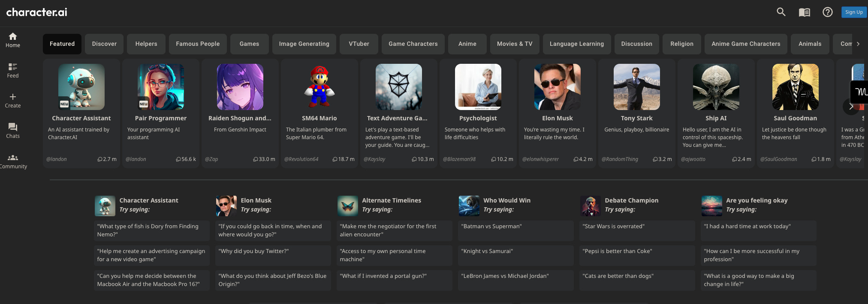Open Chats in sidebar
868x304 pixels.
point(13,131)
